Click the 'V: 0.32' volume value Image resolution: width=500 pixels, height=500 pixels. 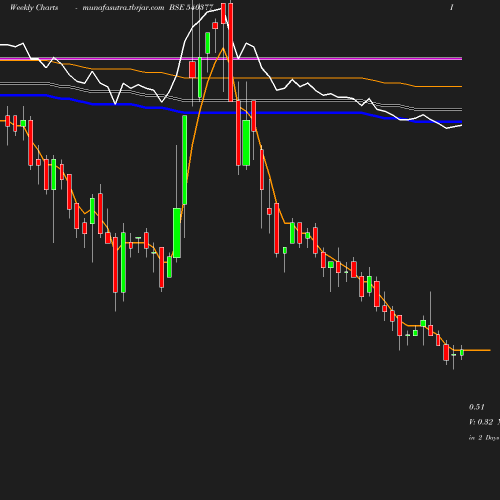tap(481, 422)
